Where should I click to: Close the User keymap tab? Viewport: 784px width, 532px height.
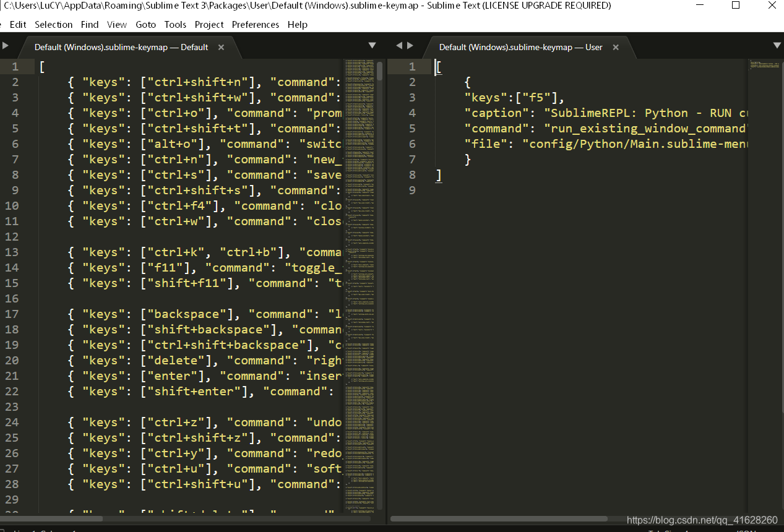click(x=616, y=47)
